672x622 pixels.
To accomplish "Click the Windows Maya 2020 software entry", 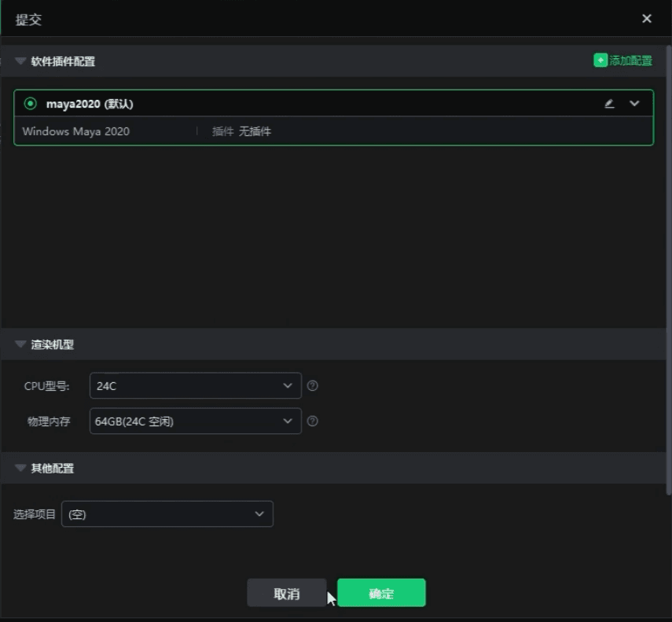I will pos(76,131).
